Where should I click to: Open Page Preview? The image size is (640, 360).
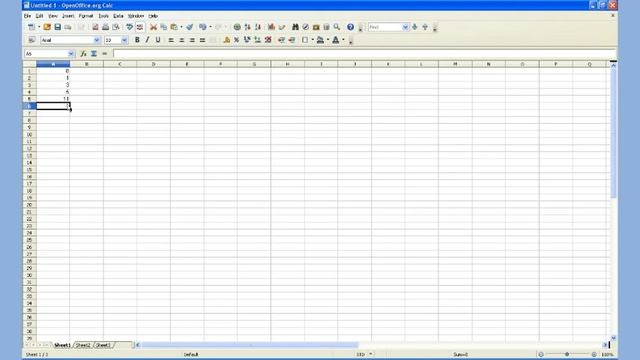(116, 27)
